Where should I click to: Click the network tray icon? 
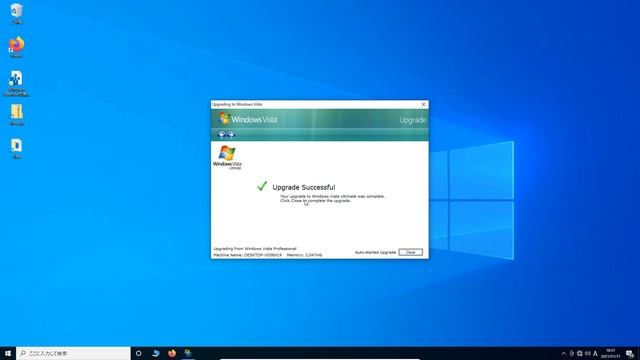[x=580, y=353]
